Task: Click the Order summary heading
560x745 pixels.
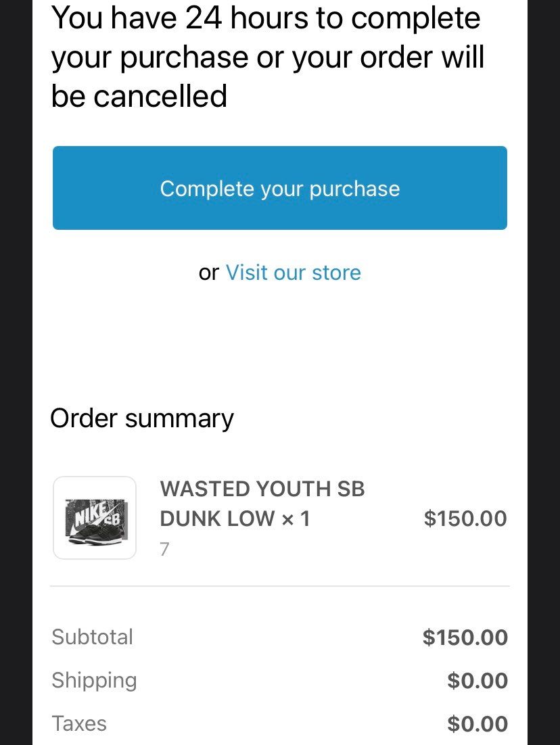Action: point(142,418)
